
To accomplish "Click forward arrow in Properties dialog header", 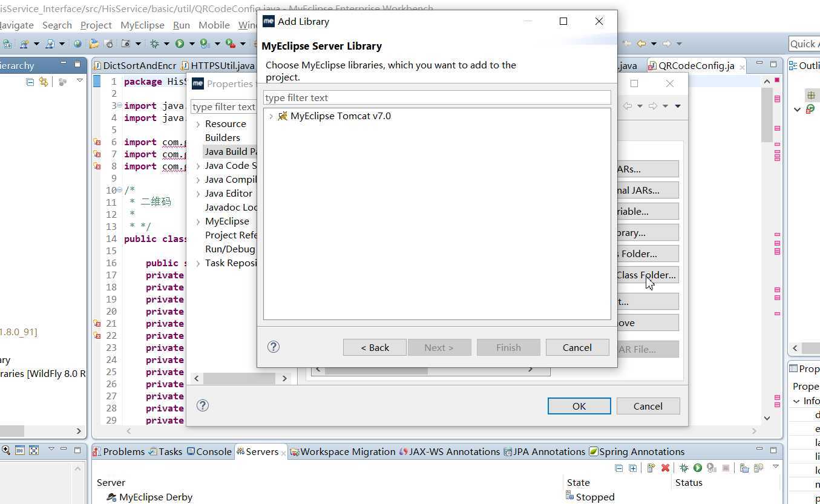I will [653, 106].
